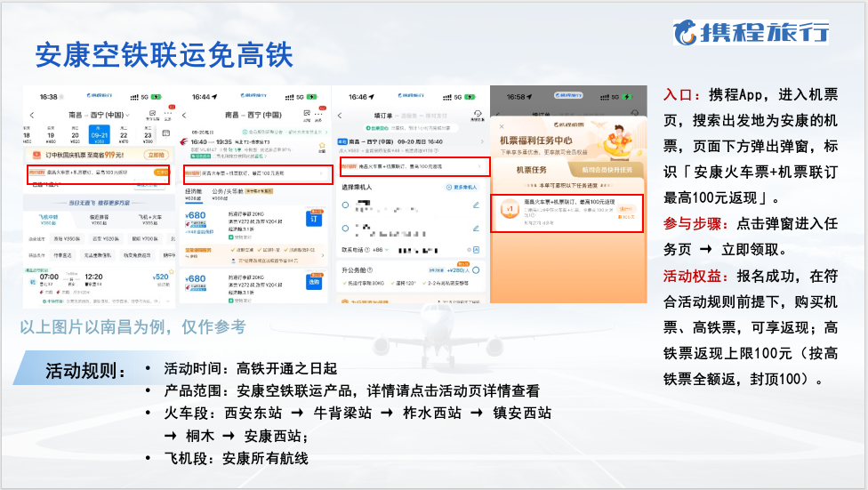Select the second passenger radio button

(x=345, y=229)
